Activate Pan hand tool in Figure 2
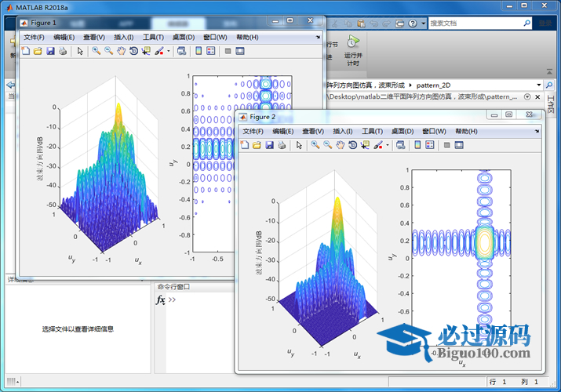Screen dimensions: 561x392 (340, 145)
